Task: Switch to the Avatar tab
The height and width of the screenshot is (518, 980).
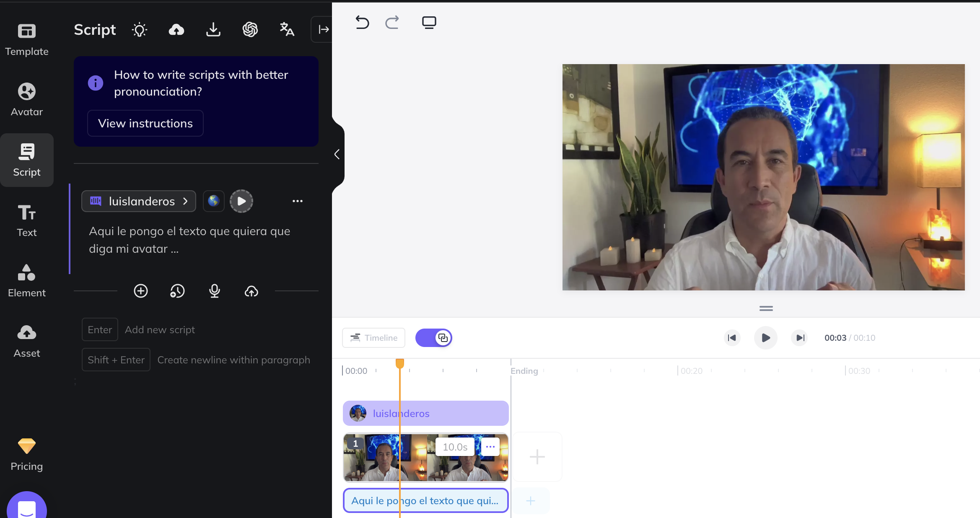Action: pyautogui.click(x=26, y=99)
